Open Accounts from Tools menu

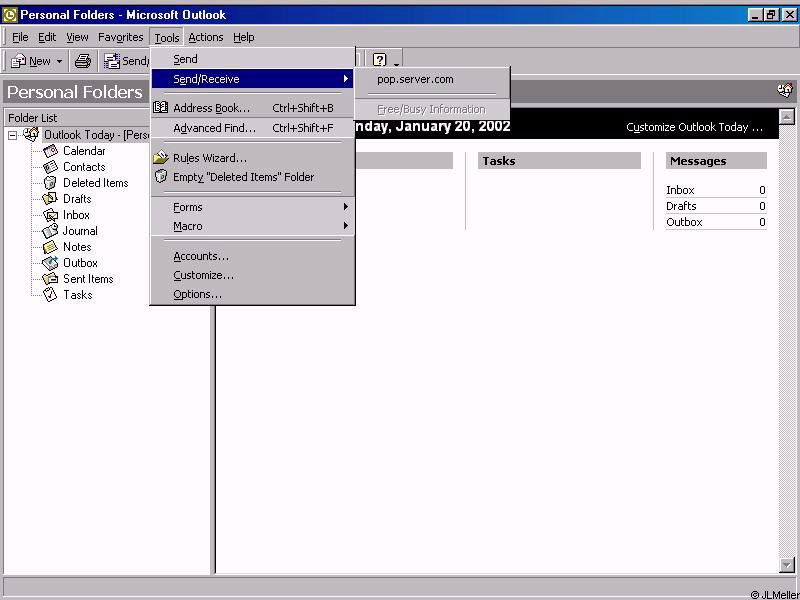(x=253, y=256)
